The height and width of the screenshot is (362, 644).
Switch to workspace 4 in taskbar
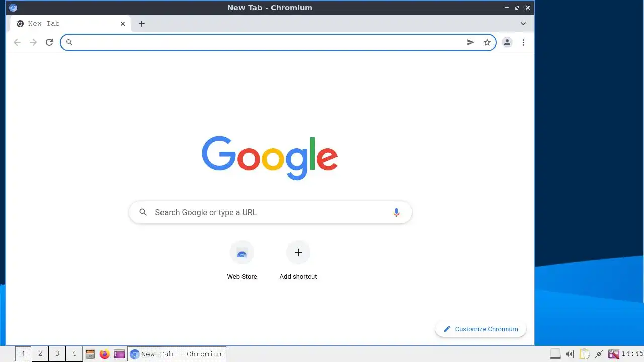(74, 354)
